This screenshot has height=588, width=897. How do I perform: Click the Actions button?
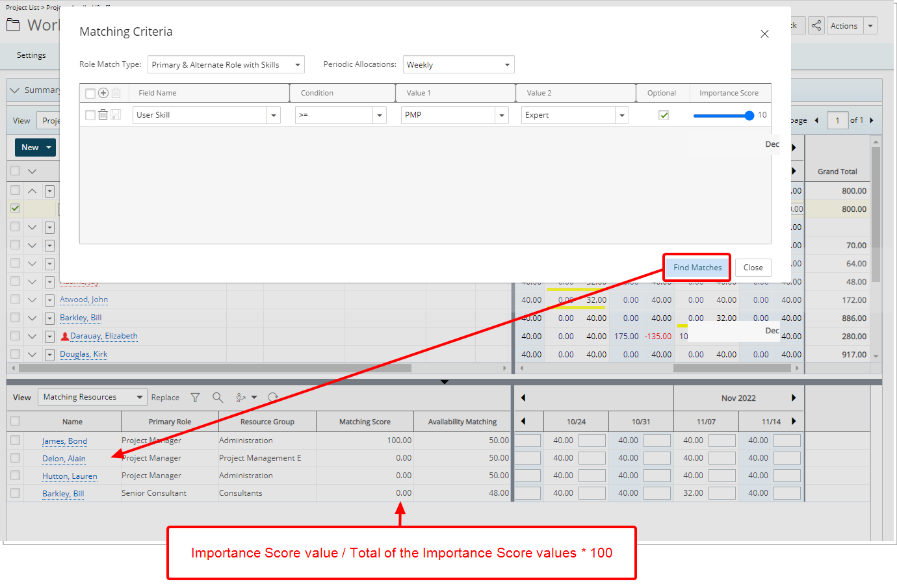pyautogui.click(x=844, y=25)
